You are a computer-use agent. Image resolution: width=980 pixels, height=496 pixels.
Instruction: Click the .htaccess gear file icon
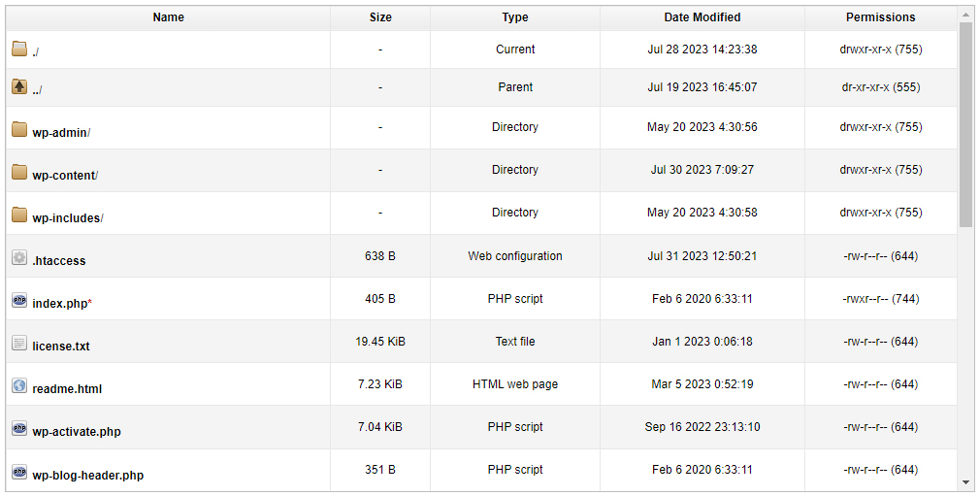point(19,257)
